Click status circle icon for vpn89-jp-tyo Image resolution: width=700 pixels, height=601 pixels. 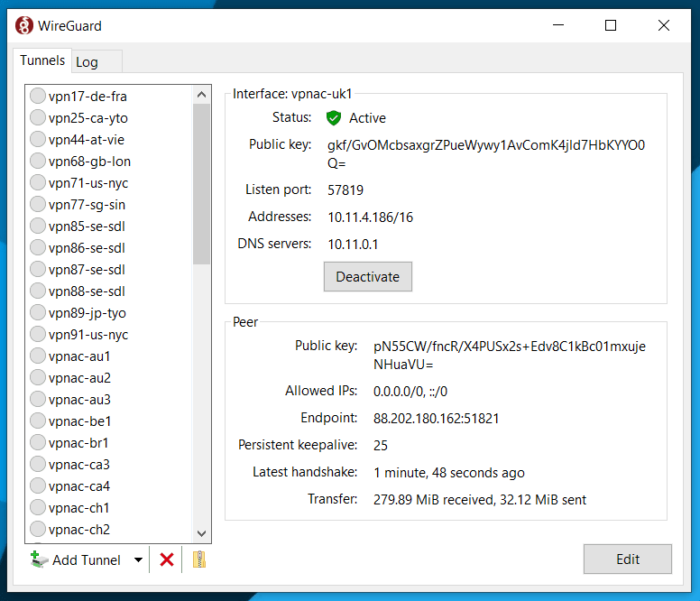click(38, 312)
